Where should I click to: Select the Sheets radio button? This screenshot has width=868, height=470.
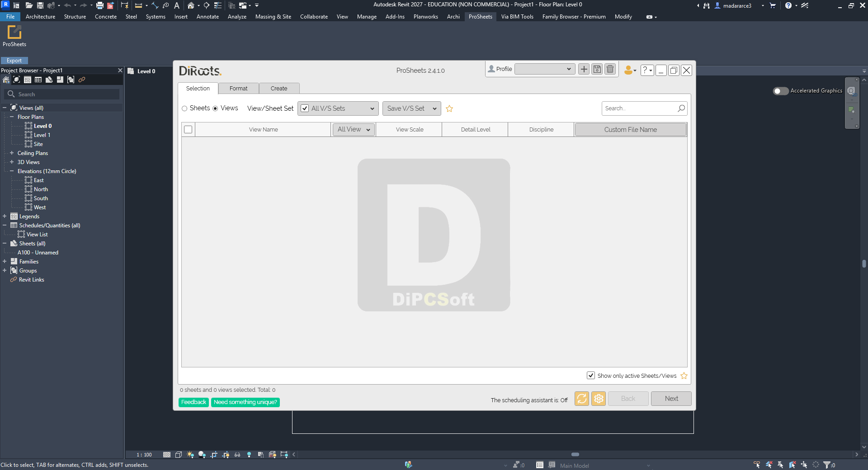[x=184, y=108]
